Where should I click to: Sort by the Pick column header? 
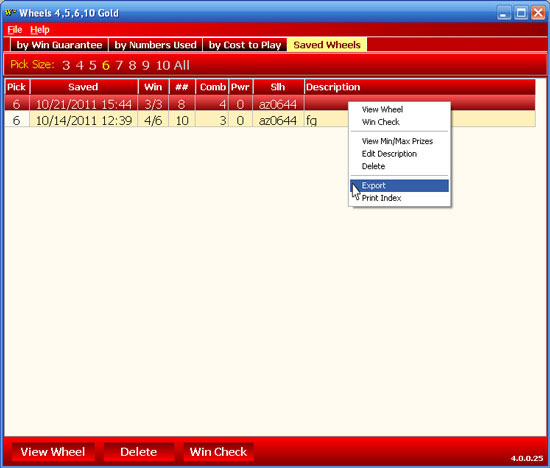pos(17,87)
